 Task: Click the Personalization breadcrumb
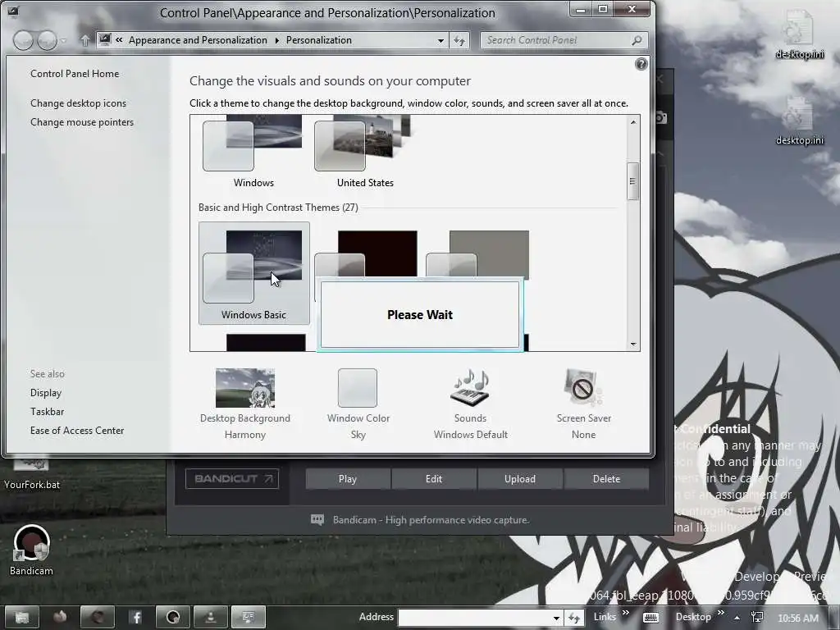(x=319, y=40)
